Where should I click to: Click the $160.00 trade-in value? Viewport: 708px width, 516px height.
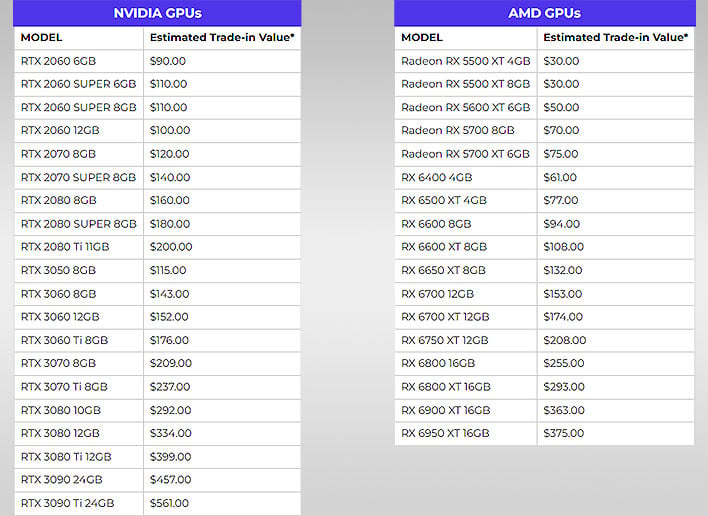(x=170, y=200)
